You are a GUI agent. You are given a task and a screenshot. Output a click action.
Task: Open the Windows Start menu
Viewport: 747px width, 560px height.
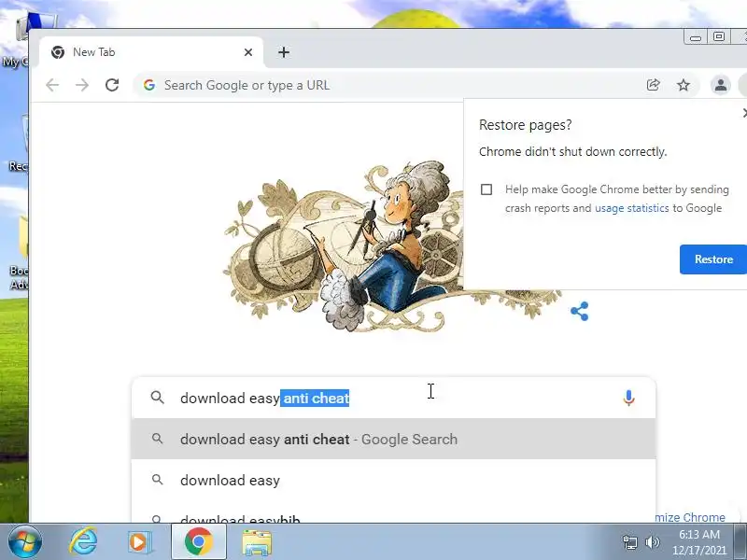25,542
